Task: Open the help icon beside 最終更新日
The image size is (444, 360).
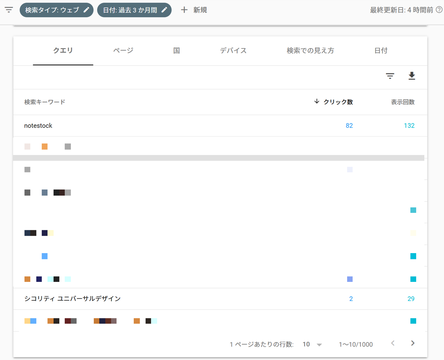Action: click(439, 10)
